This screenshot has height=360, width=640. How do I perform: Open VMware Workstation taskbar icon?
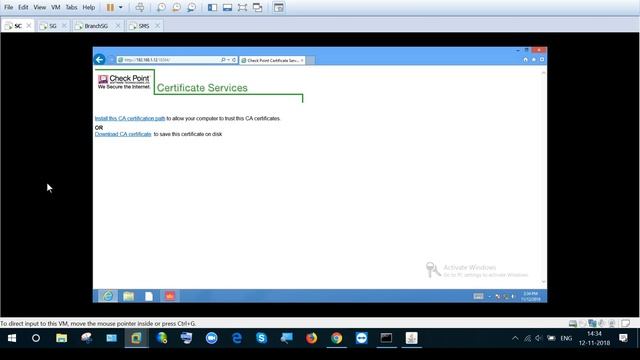[136, 338]
